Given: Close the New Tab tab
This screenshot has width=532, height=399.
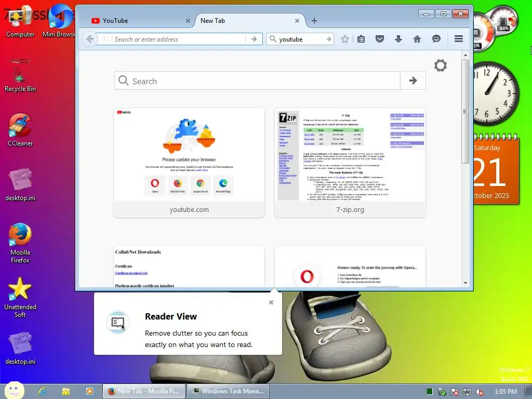Looking at the screenshot, I should pos(297,21).
